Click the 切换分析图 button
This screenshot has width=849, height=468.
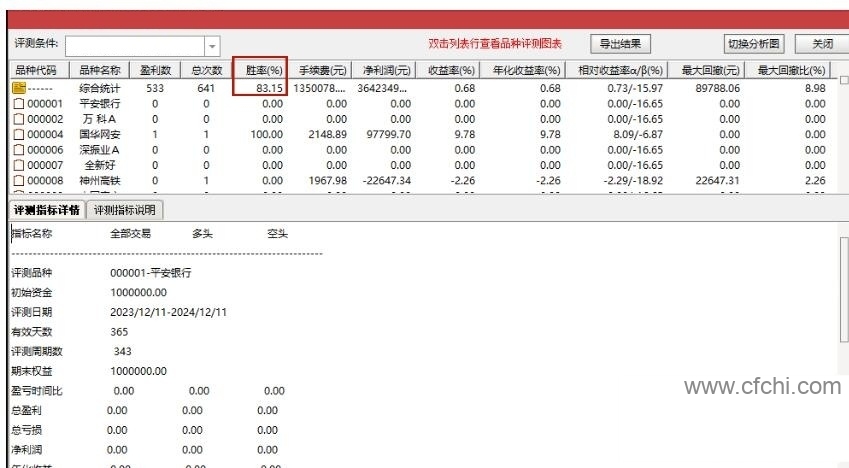tap(754, 44)
